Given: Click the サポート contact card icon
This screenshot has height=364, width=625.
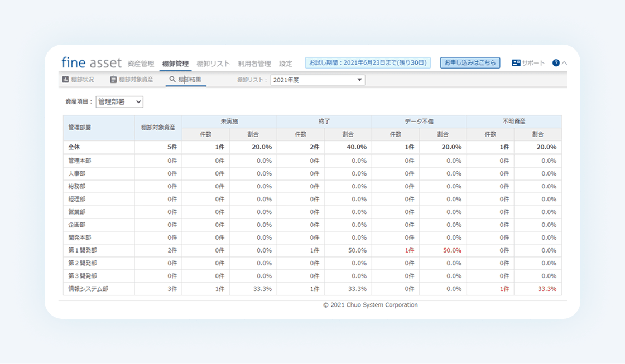Looking at the screenshot, I should pos(516,63).
